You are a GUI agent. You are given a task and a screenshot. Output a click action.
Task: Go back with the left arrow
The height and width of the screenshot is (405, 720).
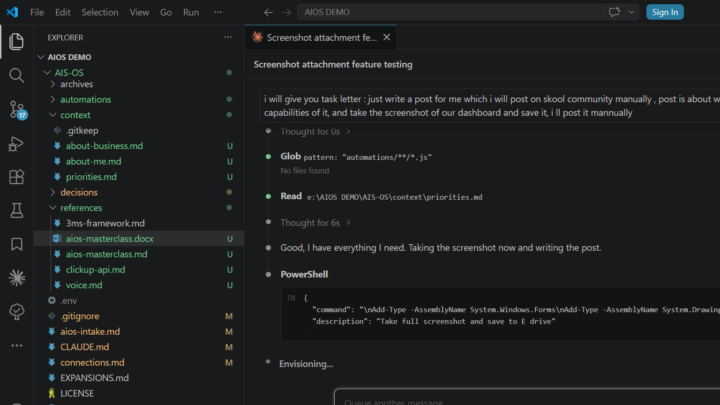(268, 12)
